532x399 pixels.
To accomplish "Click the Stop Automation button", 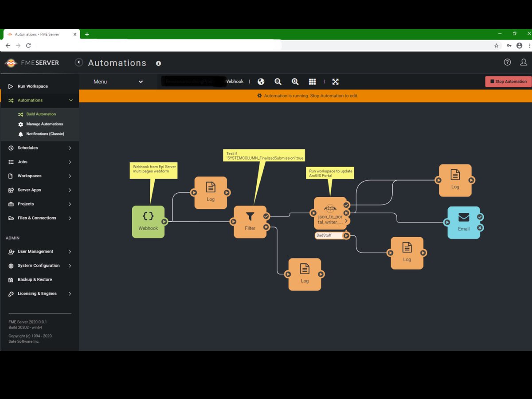I will tap(508, 82).
